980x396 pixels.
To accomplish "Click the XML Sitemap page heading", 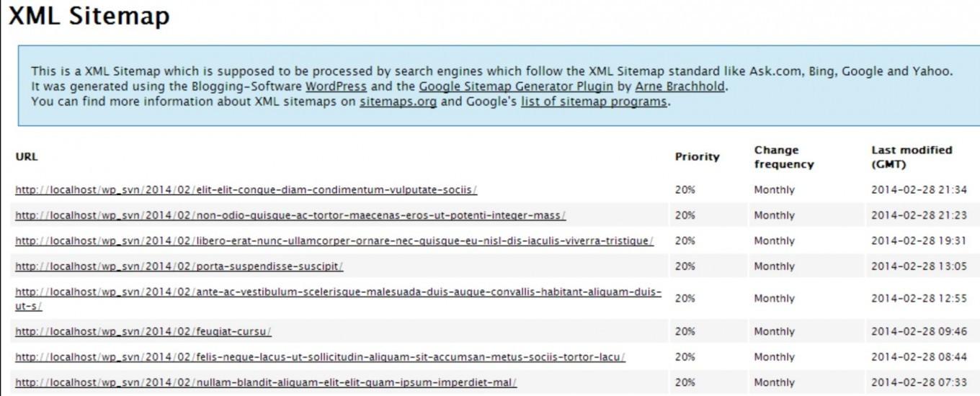I will coord(89,17).
